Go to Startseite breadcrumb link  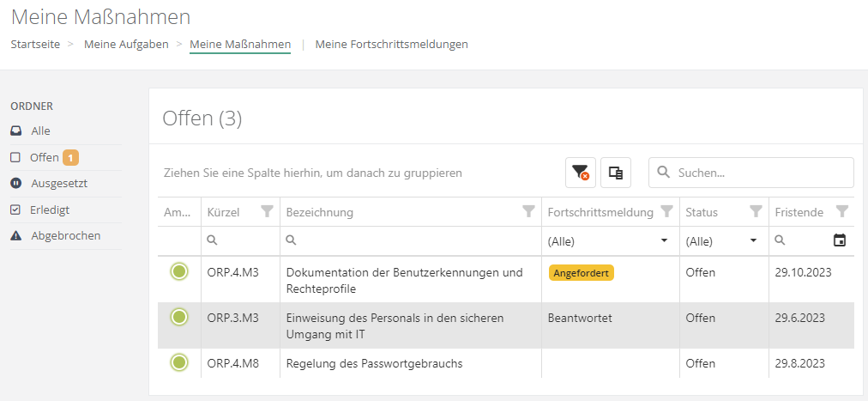[35, 44]
